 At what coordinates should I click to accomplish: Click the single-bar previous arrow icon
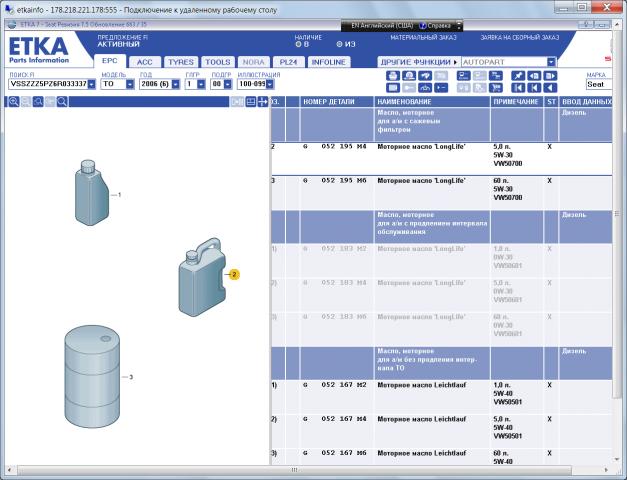(534, 88)
